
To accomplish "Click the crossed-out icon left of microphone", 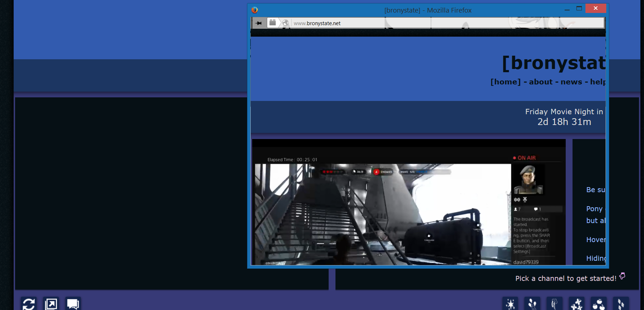I will pos(517,199).
